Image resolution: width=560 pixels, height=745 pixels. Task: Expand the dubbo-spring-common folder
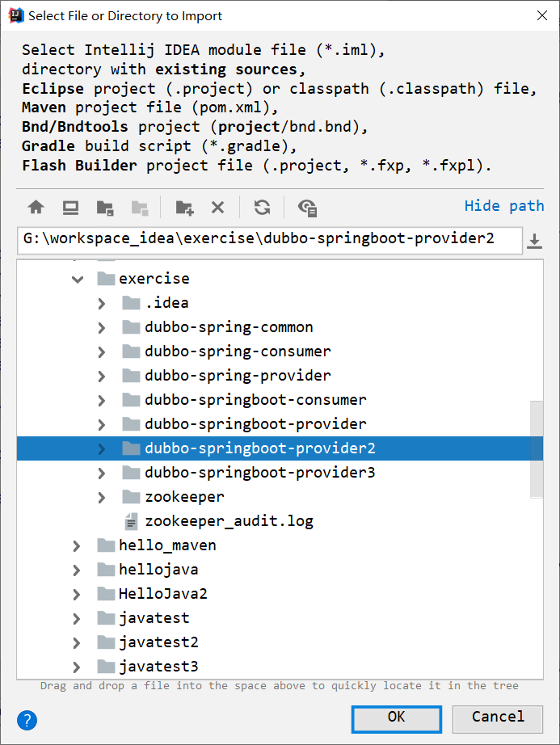coord(102,327)
